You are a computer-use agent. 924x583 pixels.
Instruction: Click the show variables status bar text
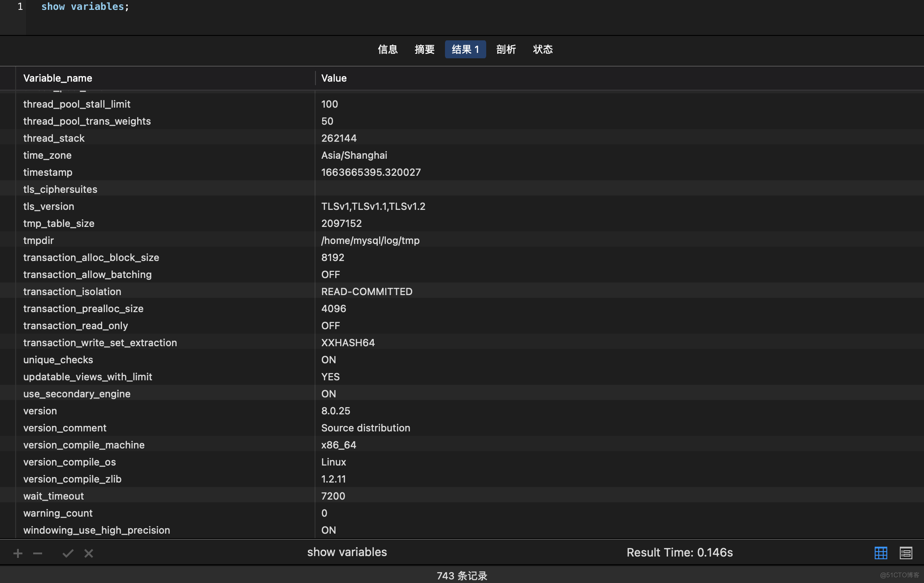347,553
